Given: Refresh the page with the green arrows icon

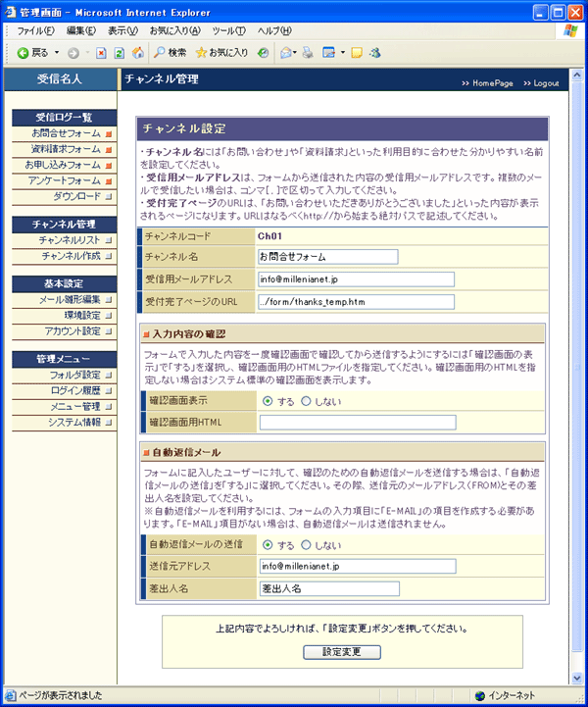Looking at the screenshot, I should (x=119, y=53).
